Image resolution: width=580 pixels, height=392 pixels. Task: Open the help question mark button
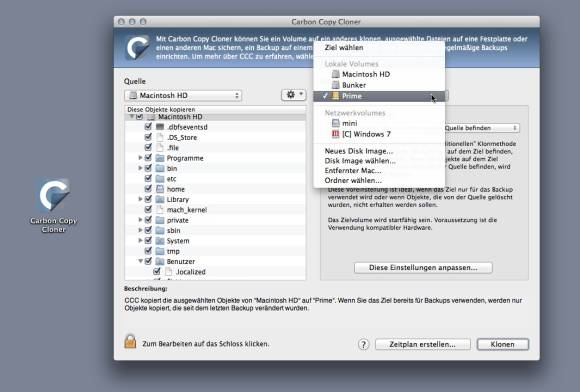pyautogui.click(x=363, y=344)
